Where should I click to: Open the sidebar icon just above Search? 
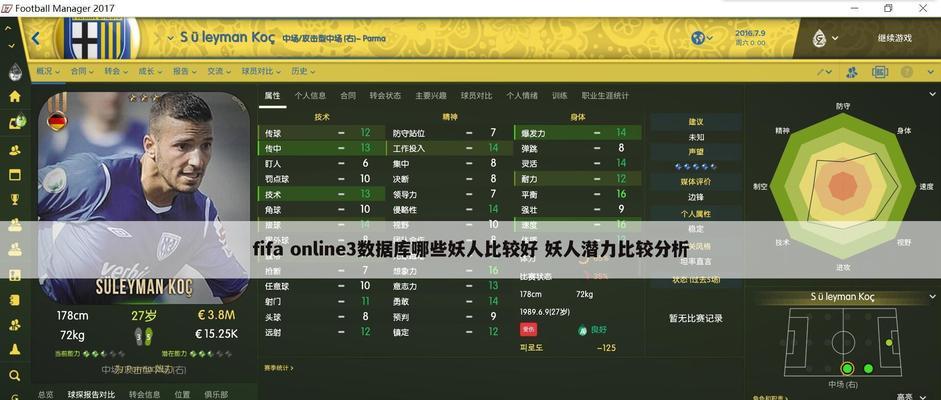click(14, 350)
